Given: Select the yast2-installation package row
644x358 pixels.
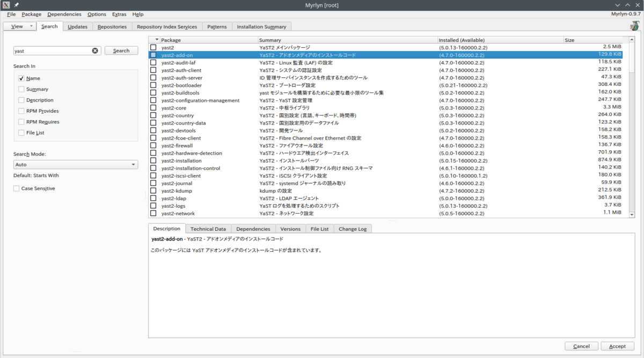Looking at the screenshot, I should click(385, 160).
